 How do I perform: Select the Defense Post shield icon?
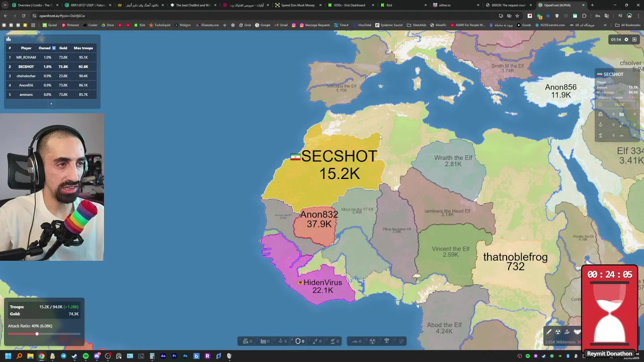(x=298, y=341)
